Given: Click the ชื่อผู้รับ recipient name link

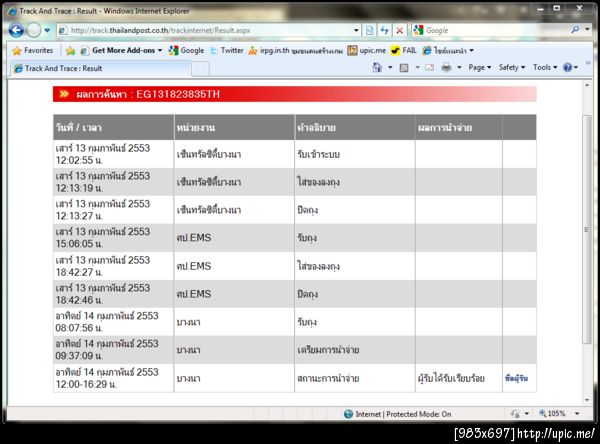Looking at the screenshot, I should pyautogui.click(x=516, y=378).
